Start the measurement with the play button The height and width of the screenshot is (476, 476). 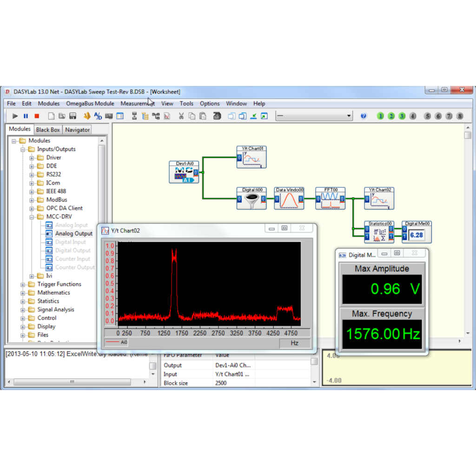15,116
